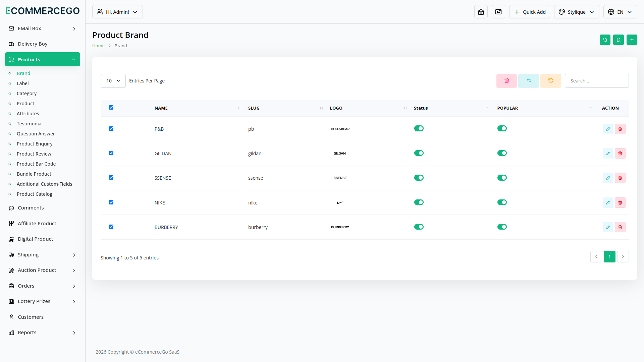Open the Hi, Admin! user dropdown
Viewport: 644px width, 362px height.
(117, 12)
